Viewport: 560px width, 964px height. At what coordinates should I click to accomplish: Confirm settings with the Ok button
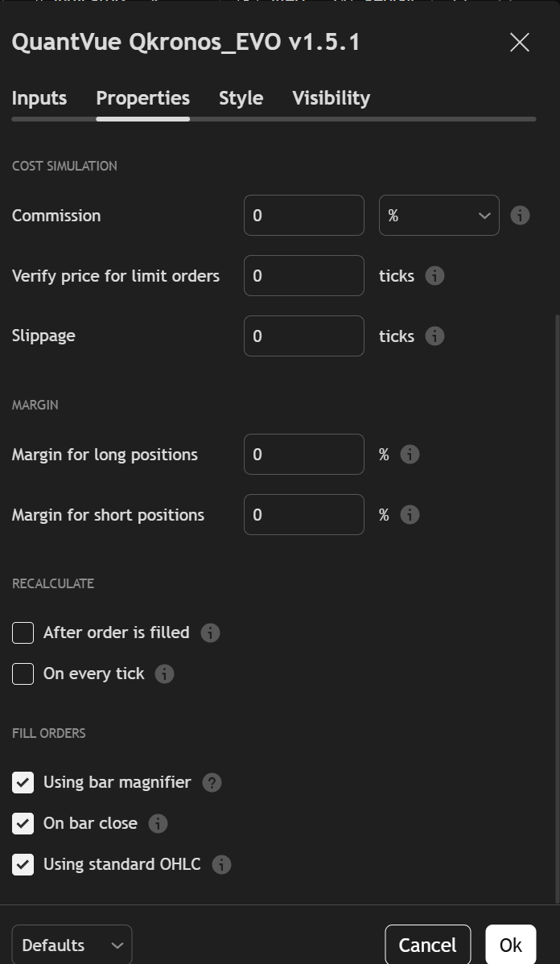[510, 945]
